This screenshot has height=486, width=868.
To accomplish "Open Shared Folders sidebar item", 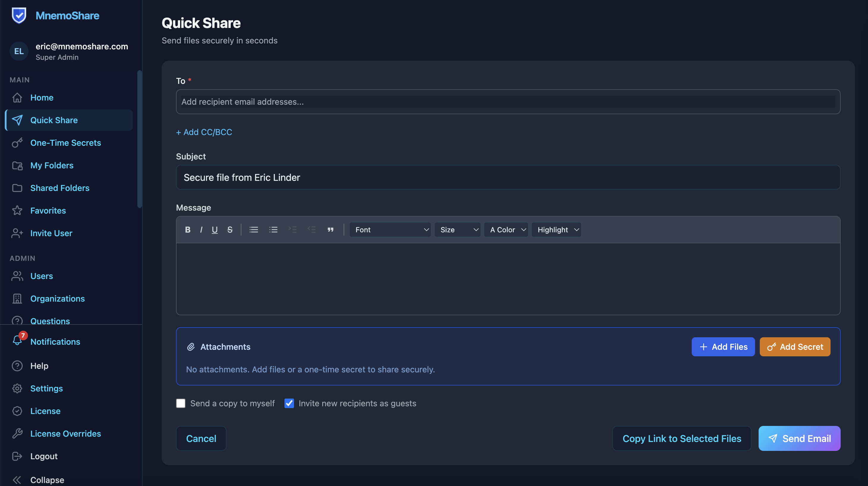I will [60, 188].
